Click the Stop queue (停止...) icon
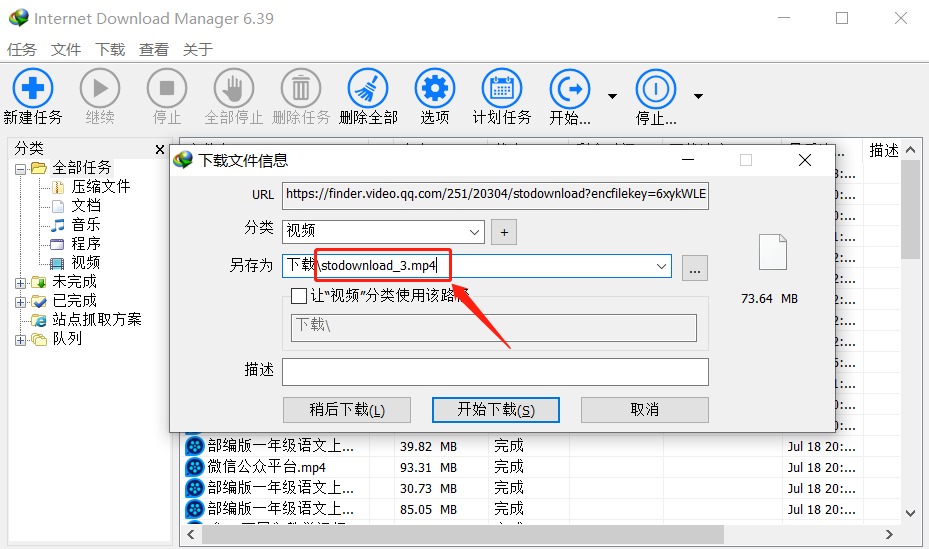The height and width of the screenshot is (549, 929). 655,89
